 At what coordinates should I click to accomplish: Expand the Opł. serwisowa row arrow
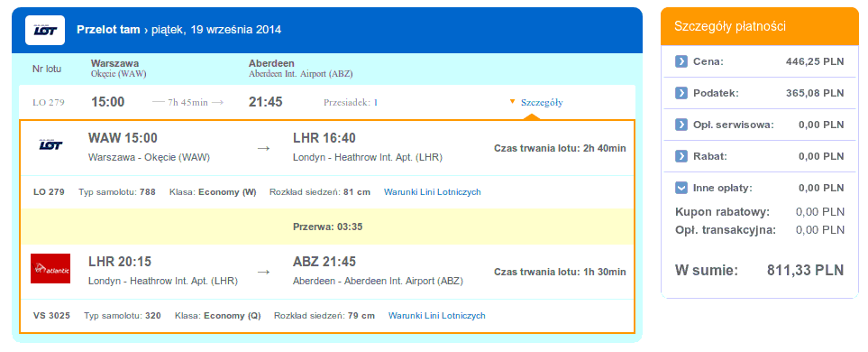681,125
